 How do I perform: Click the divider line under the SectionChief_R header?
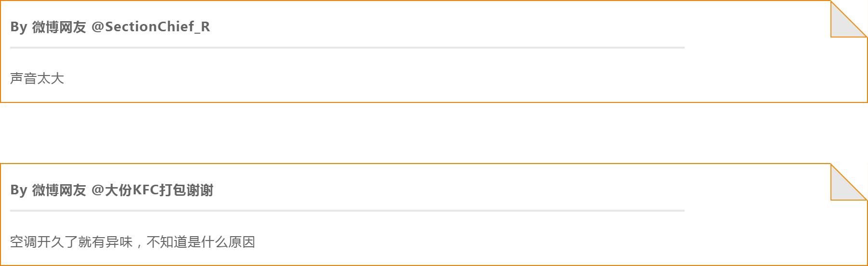[347, 48]
